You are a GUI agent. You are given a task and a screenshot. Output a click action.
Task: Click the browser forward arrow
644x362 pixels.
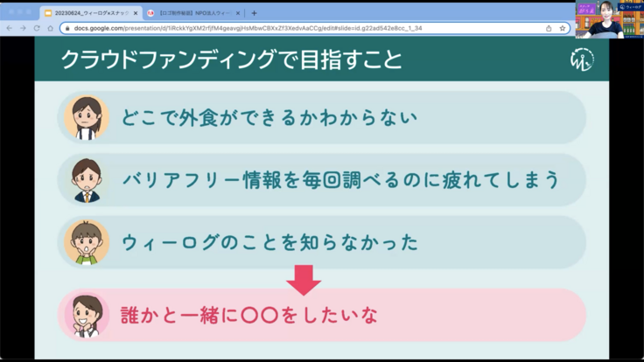[23, 28]
